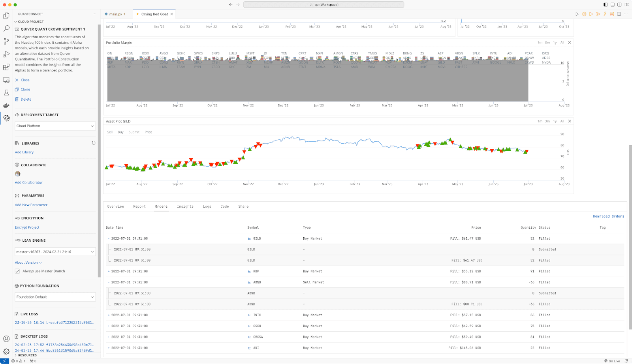Click the Clone project link
This screenshot has height=364, width=632.
(x=25, y=90)
